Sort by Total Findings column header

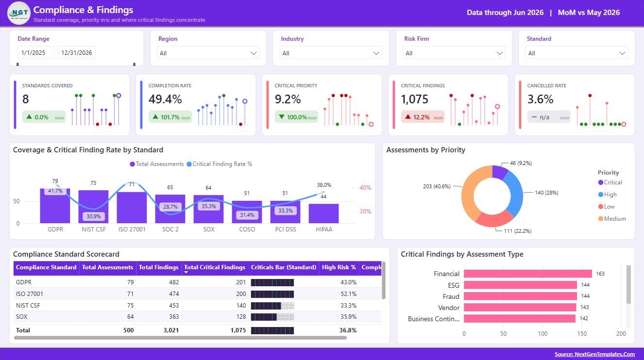158,267
